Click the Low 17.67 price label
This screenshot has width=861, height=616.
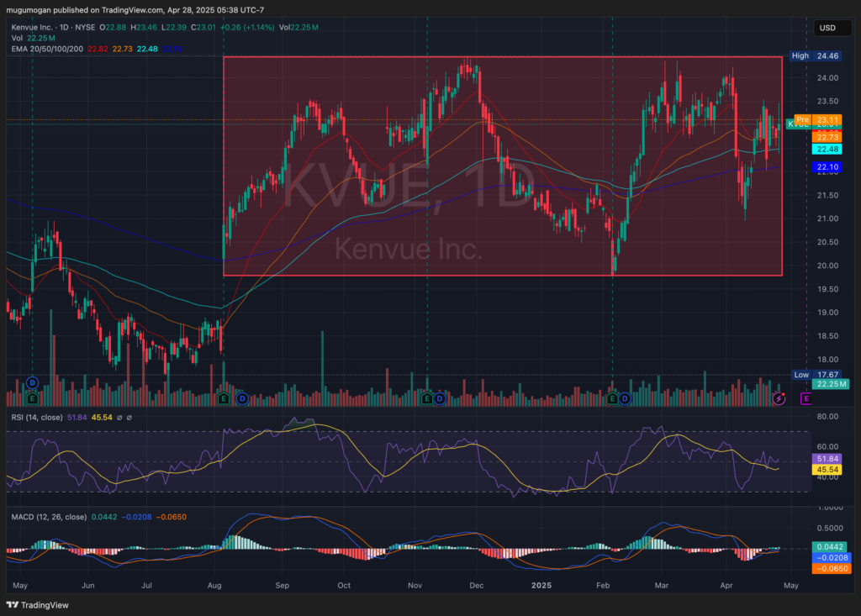816,375
